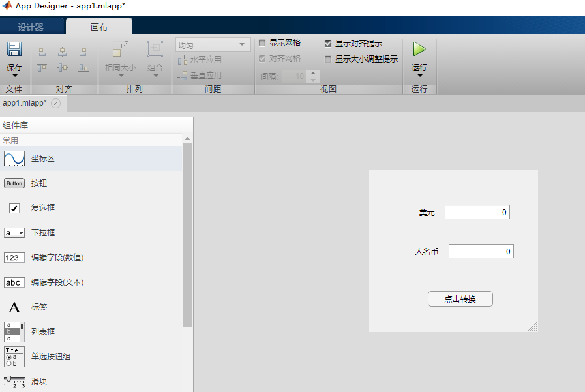Click the green Run (运行) play icon
This screenshot has width=585, height=392.
click(419, 49)
